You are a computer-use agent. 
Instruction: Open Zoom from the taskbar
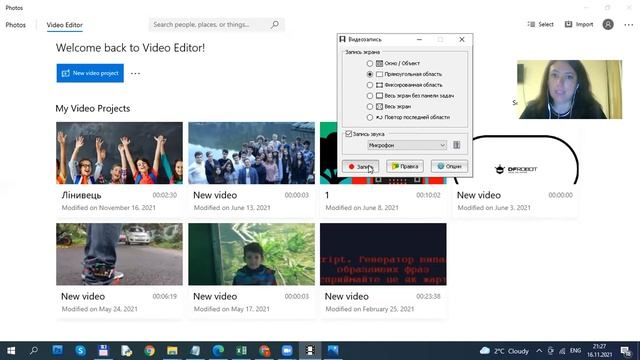287,351
